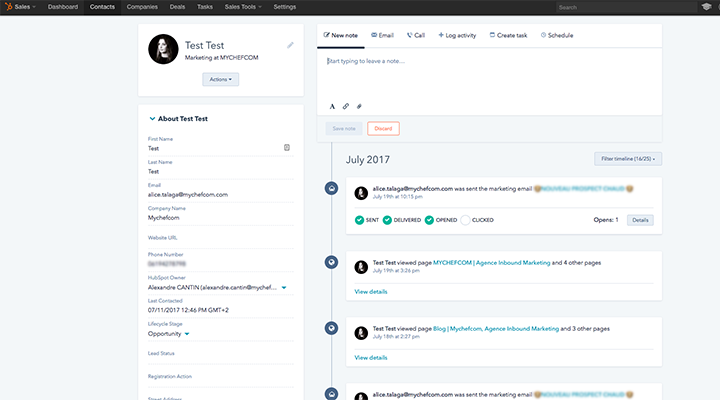The image size is (720, 400).
Task: Open Blog Mychefcom page link
Action: [x=496, y=329]
